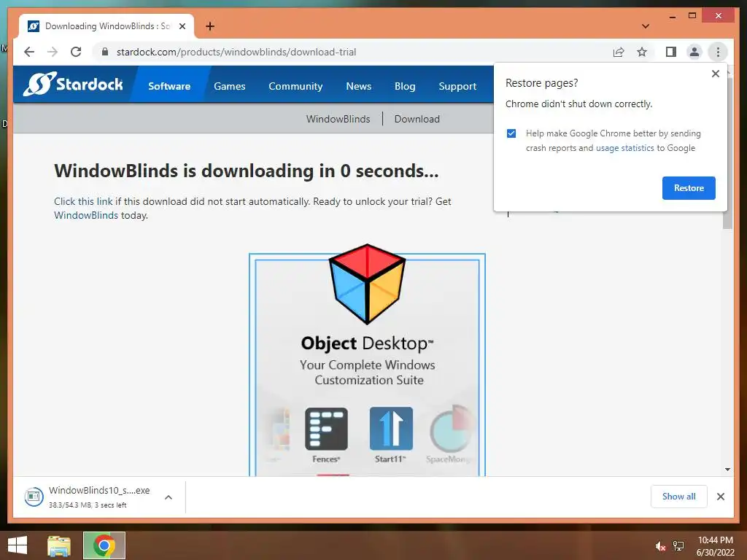Click the Object Desktop cube logo

click(x=368, y=284)
